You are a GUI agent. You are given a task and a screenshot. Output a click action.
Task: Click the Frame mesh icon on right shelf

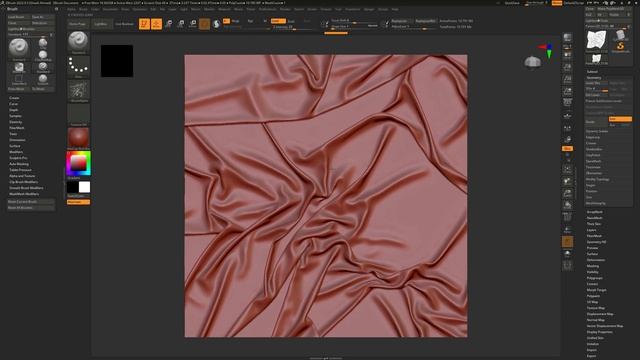(x=567, y=169)
